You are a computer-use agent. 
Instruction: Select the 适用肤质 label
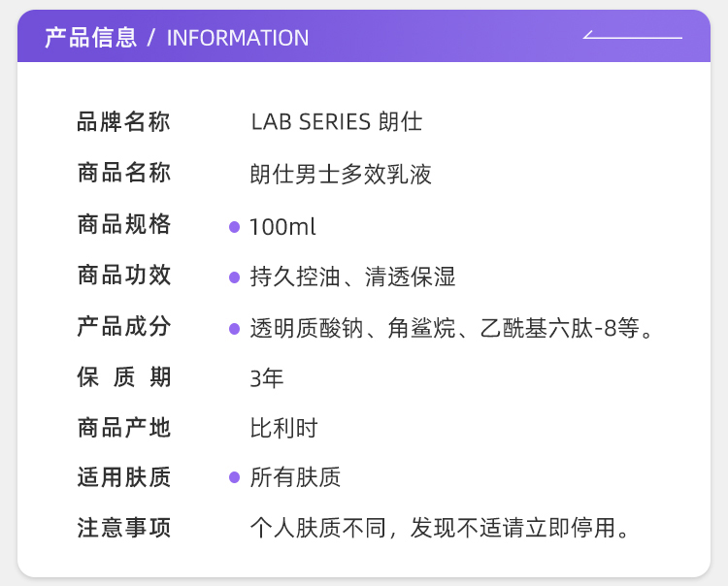tap(124, 477)
